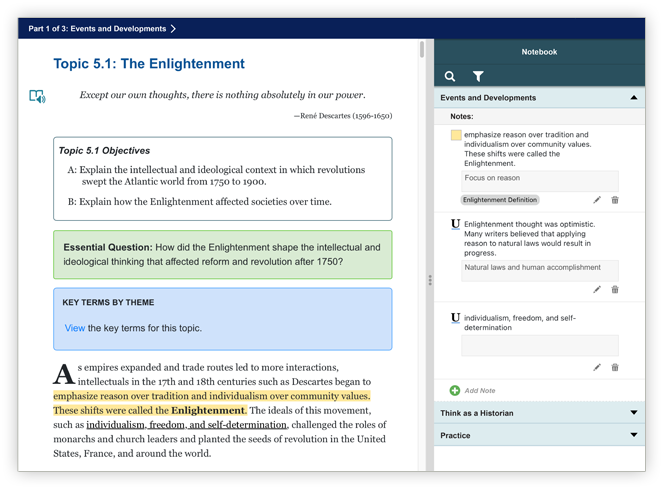Click objective 'B: Explain how the Enlightenment affected societies'
The width and height of the screenshot is (666, 497).
(200, 201)
